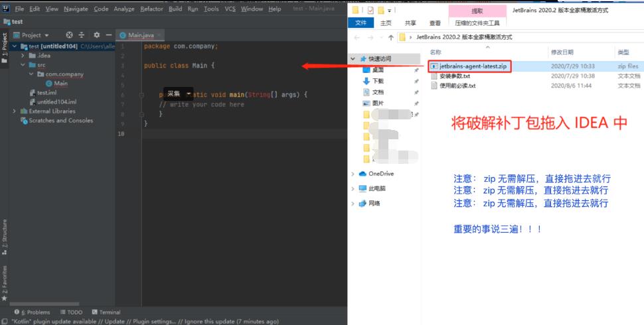Viewport: 644px width, 325px height.
Task: Expand the .idea folder
Action: pyautogui.click(x=23, y=56)
